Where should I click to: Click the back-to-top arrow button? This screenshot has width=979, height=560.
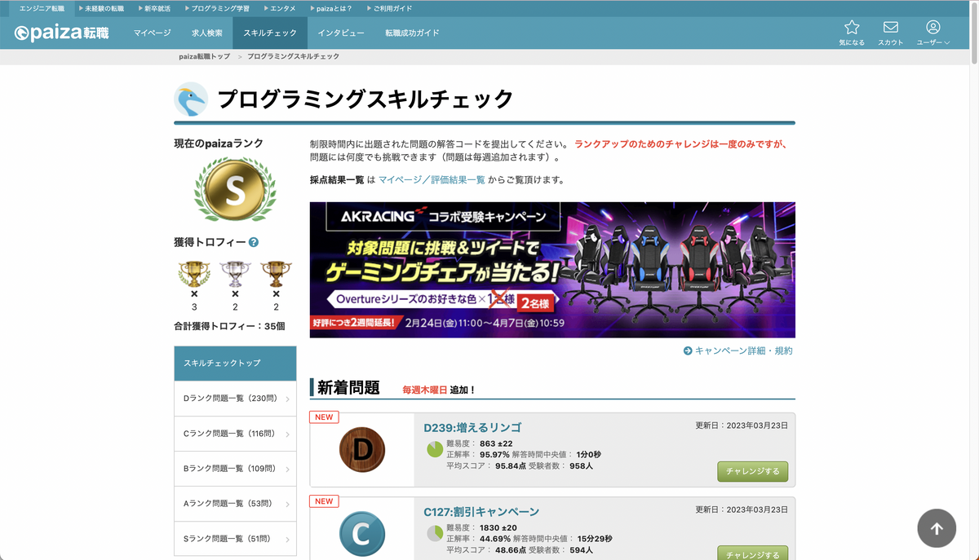tap(937, 528)
